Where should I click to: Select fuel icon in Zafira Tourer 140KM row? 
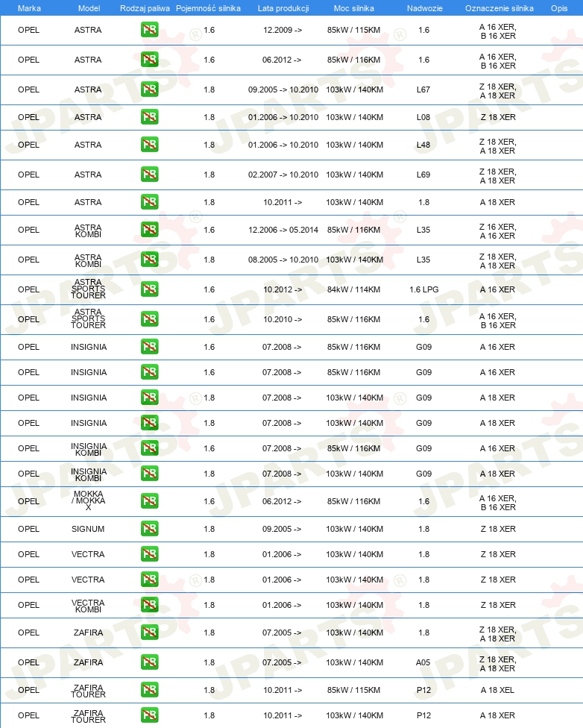click(149, 715)
